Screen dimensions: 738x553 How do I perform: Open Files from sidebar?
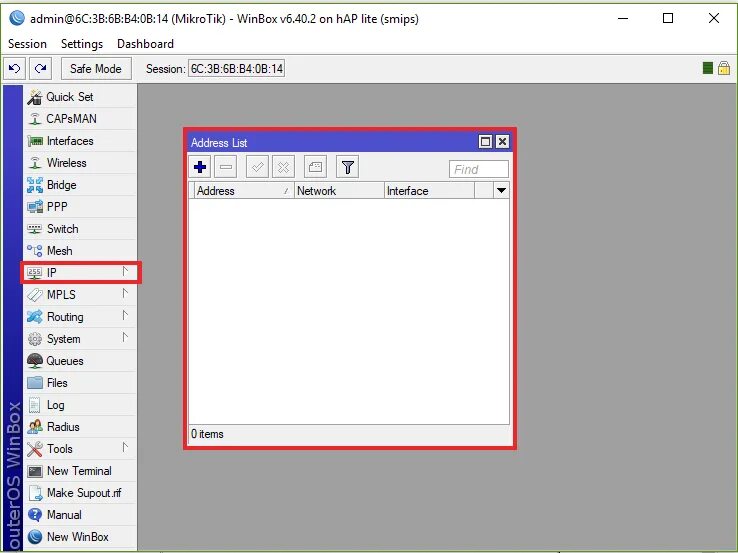[80, 383]
